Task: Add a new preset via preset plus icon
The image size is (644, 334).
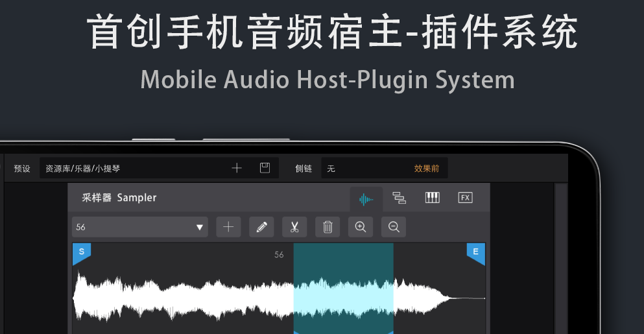Action: [x=237, y=169]
